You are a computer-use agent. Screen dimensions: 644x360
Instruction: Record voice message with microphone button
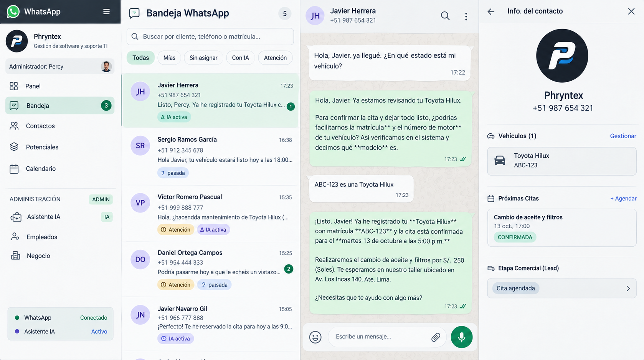pyautogui.click(x=462, y=337)
